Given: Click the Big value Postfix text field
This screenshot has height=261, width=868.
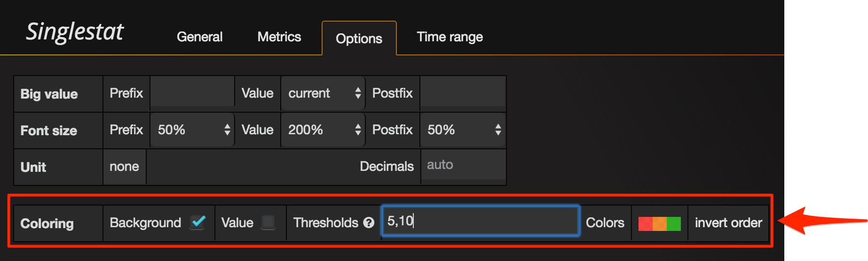Looking at the screenshot, I should point(463,92).
